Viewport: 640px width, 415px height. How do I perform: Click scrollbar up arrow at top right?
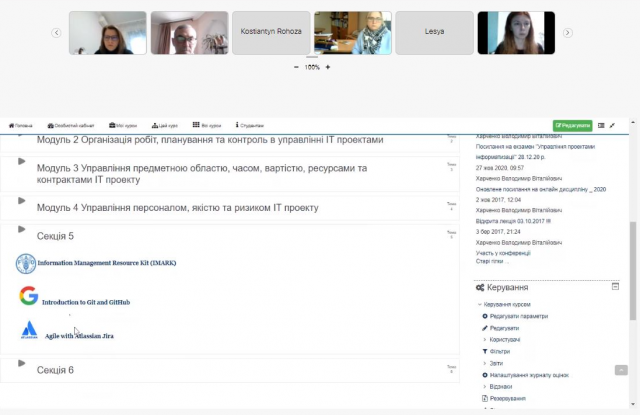tap(633, 122)
